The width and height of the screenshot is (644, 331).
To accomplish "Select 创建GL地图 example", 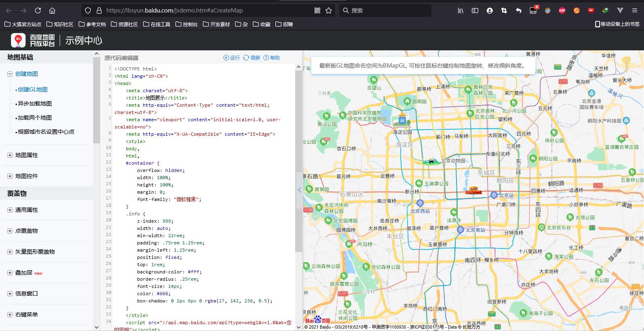I will pos(33,89).
